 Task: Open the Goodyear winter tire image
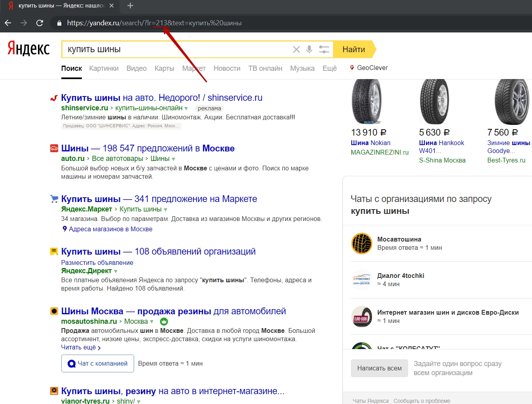[x=512, y=102]
